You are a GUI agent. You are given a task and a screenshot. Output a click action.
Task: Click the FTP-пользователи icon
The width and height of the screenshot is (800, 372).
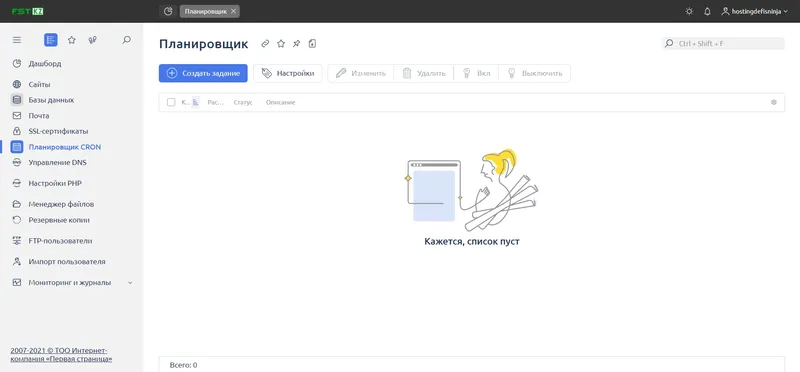click(x=17, y=241)
